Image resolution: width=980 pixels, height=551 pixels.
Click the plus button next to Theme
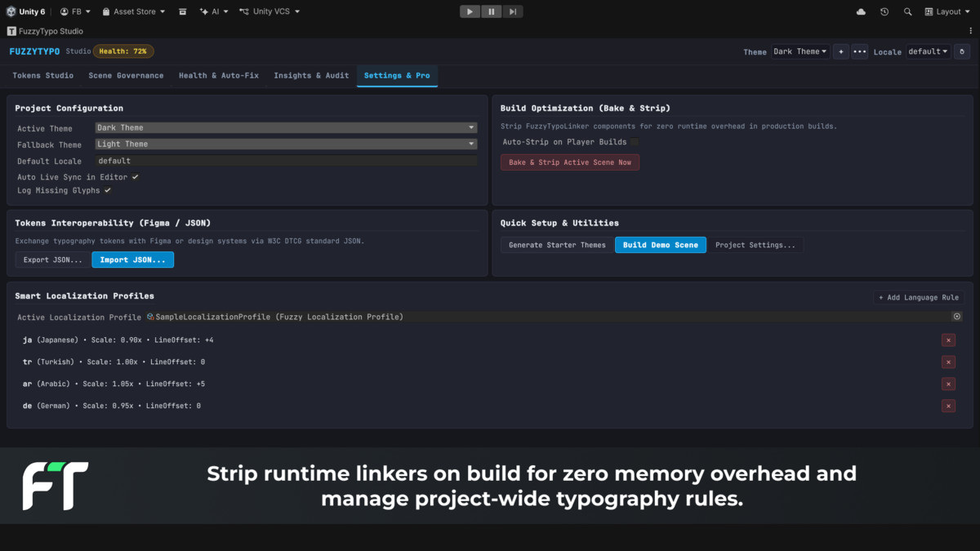[x=841, y=51]
